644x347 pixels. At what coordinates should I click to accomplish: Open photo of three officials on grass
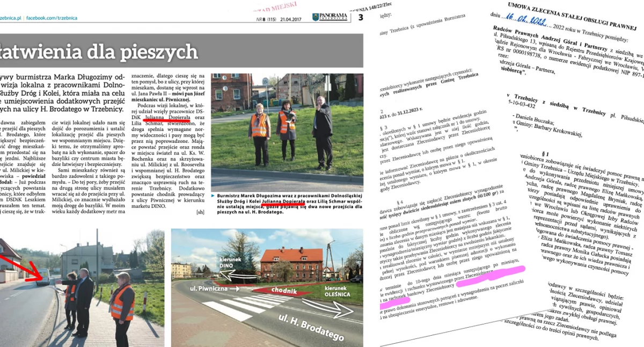287,132
